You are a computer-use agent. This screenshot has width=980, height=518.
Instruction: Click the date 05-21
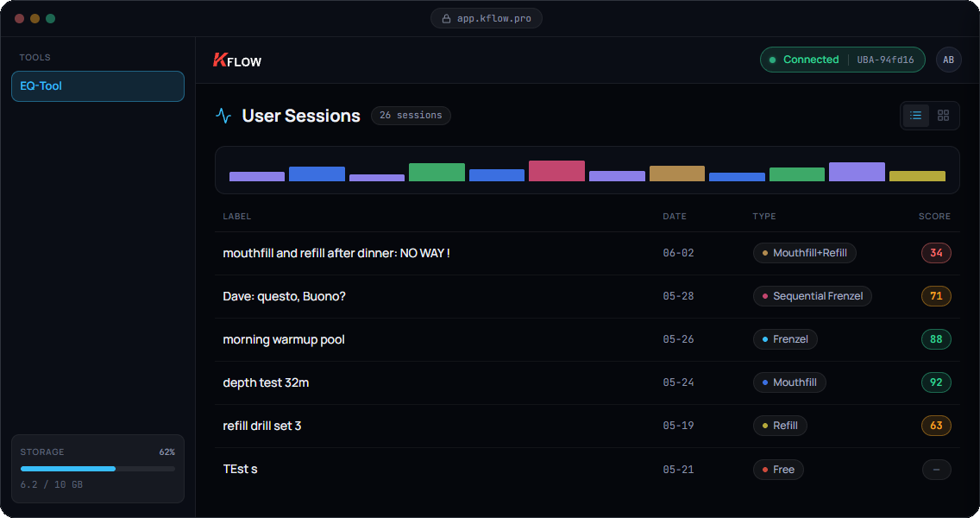click(678, 470)
